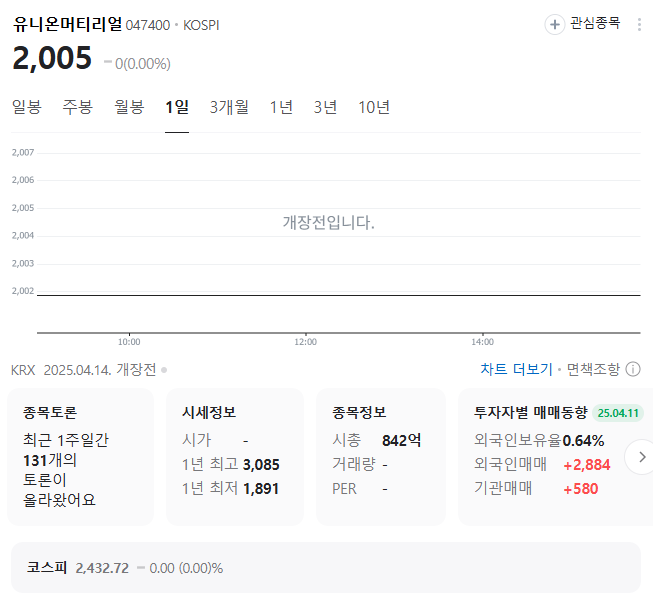Screen dimensions: 653x599
Task: Click the PER row in 종목정보
Action: click(x=360, y=489)
